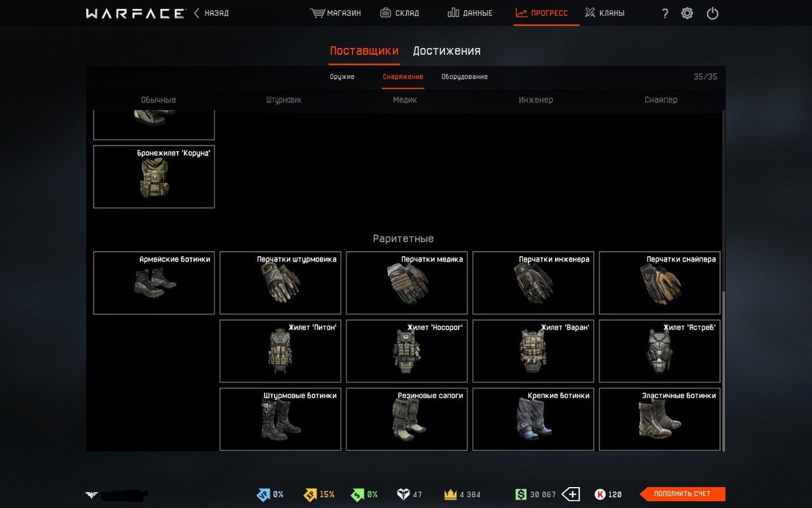Click the Снайпер column header
The image size is (812, 508).
pyautogui.click(x=660, y=100)
